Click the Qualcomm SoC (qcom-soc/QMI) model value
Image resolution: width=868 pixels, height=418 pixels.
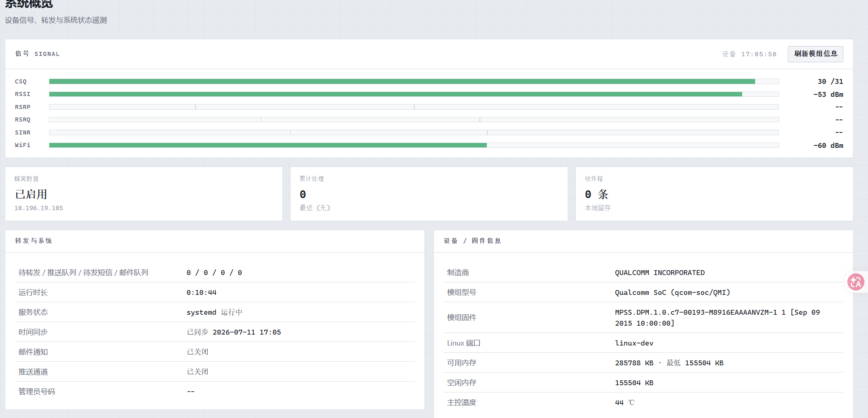[x=673, y=292]
